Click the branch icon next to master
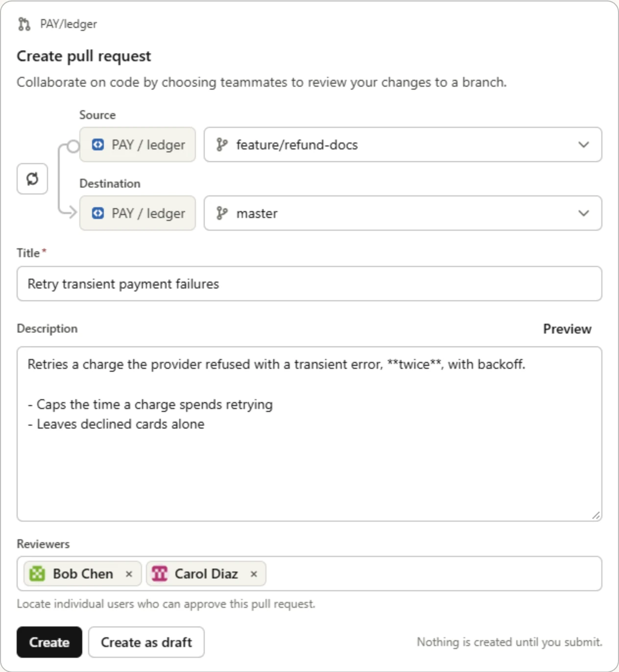Image resolution: width=619 pixels, height=672 pixels. click(x=222, y=213)
